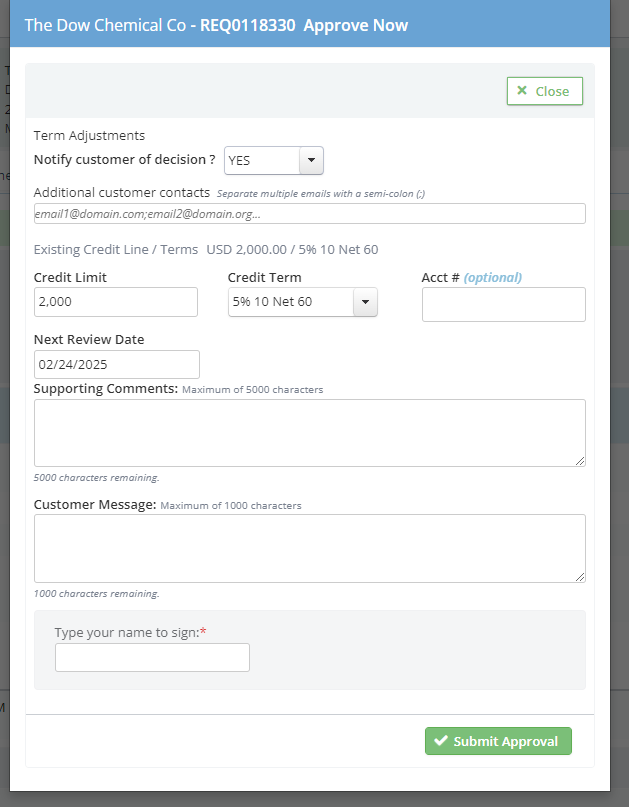This screenshot has width=629, height=807.
Task: Click the Supporting Comments text area
Action: 310,433
